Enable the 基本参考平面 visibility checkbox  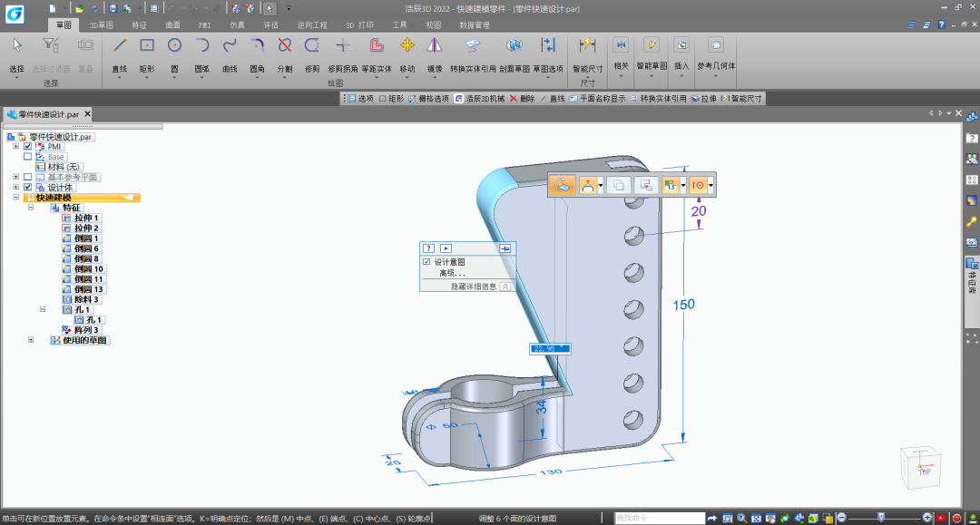[28, 177]
